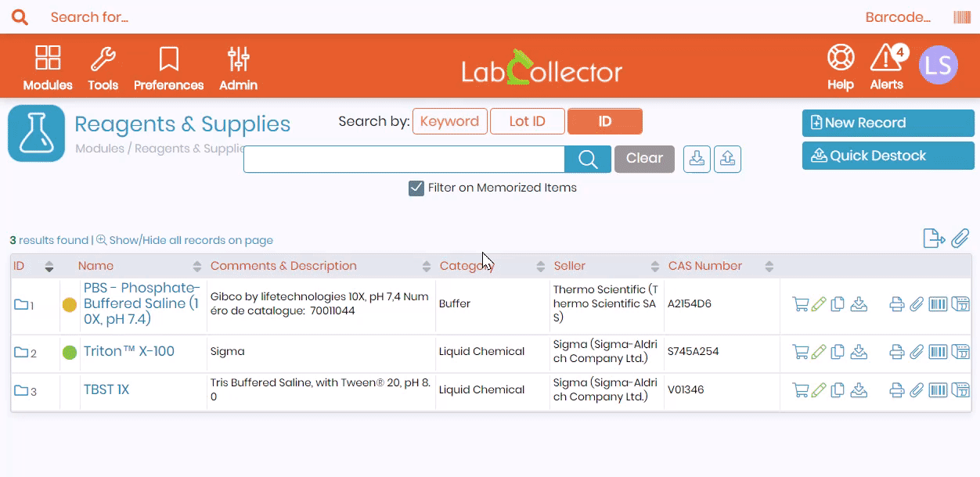
Task: Click the LabCollector logo
Action: 542,67
